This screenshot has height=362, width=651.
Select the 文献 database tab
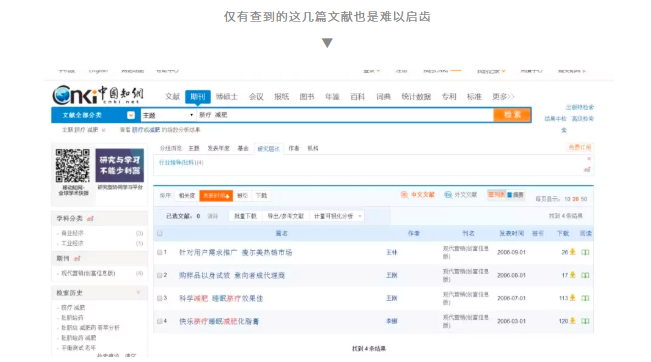coord(172,97)
